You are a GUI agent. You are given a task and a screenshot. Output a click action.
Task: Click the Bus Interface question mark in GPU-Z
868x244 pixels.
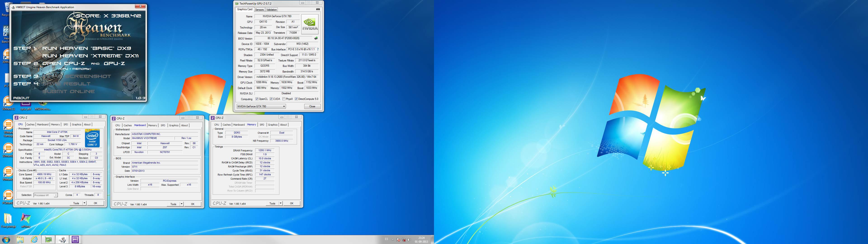[x=318, y=49]
